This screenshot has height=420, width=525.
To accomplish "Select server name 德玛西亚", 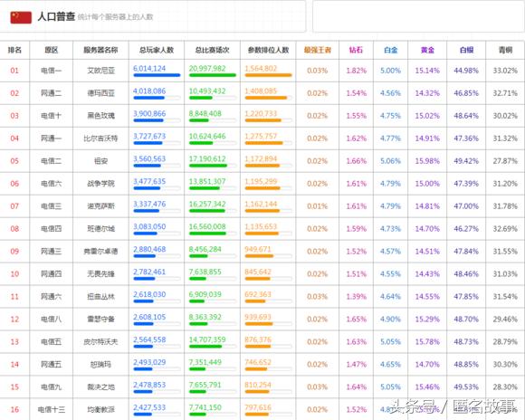I will coord(100,93).
